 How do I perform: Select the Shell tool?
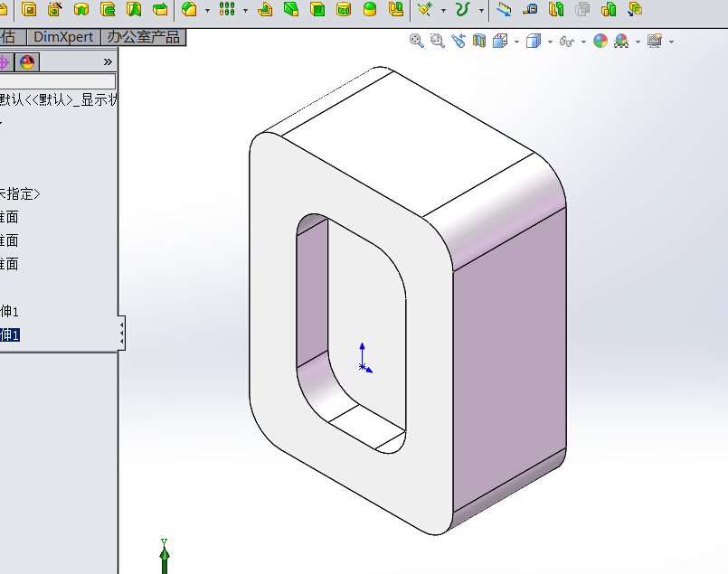tap(317, 9)
